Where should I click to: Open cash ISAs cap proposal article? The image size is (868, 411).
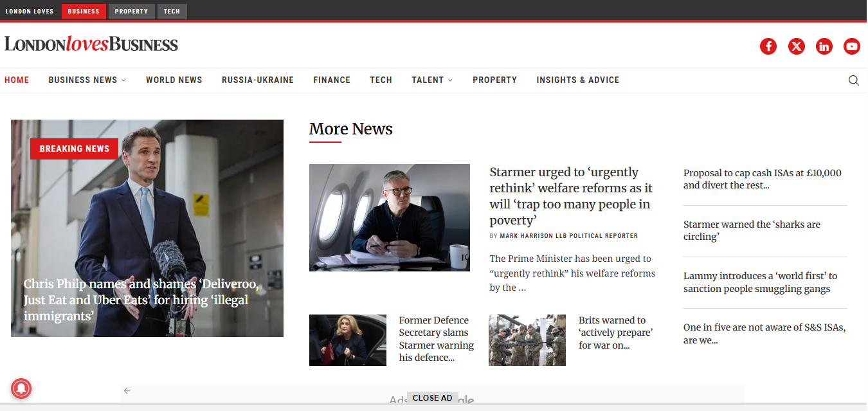tap(763, 179)
